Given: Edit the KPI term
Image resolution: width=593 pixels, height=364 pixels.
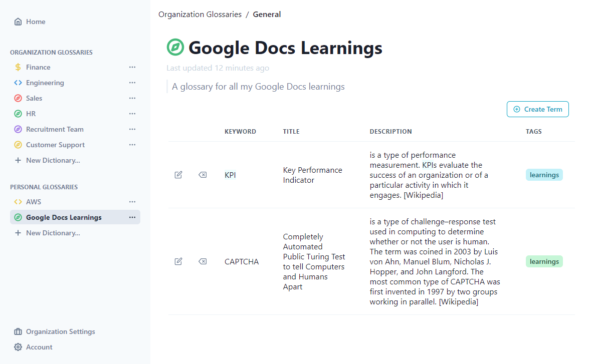Looking at the screenshot, I should coord(178,175).
